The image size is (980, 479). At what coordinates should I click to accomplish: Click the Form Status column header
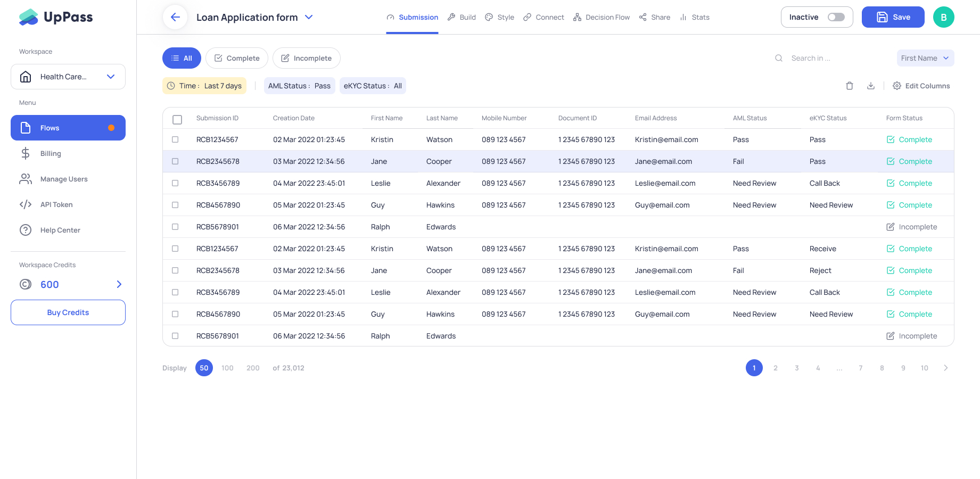click(904, 118)
